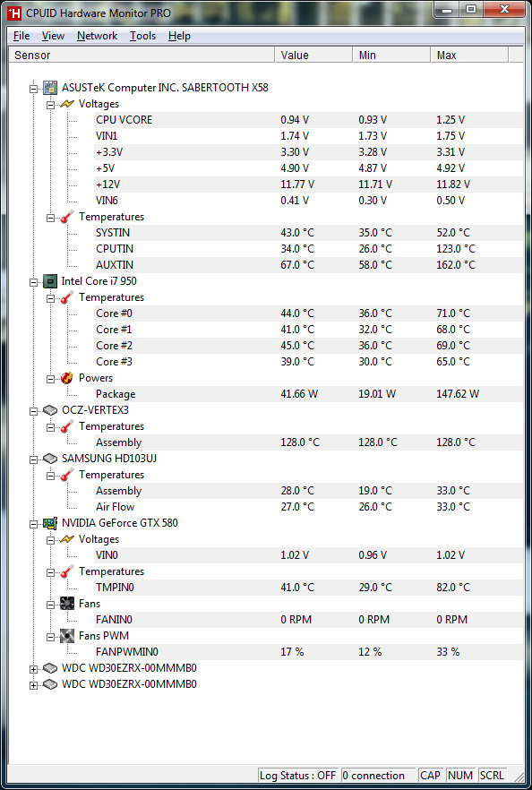Open the Help menu
Image resolution: width=532 pixels, height=790 pixels.
(179, 36)
